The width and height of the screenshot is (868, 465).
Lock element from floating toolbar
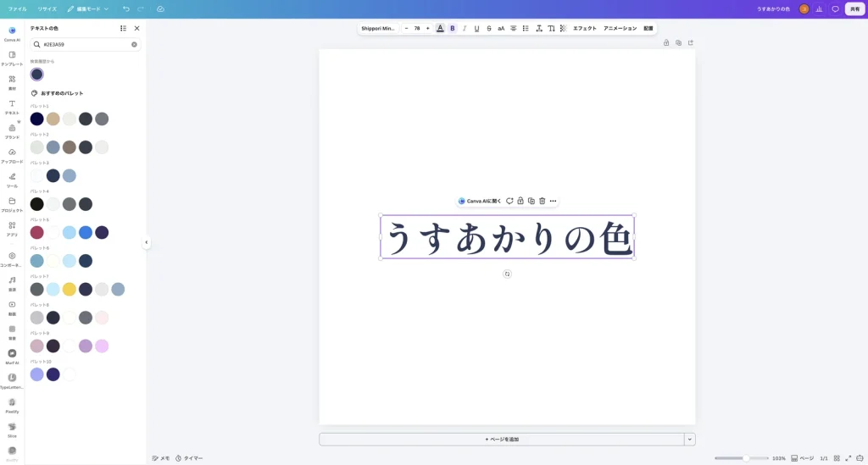pyautogui.click(x=520, y=201)
